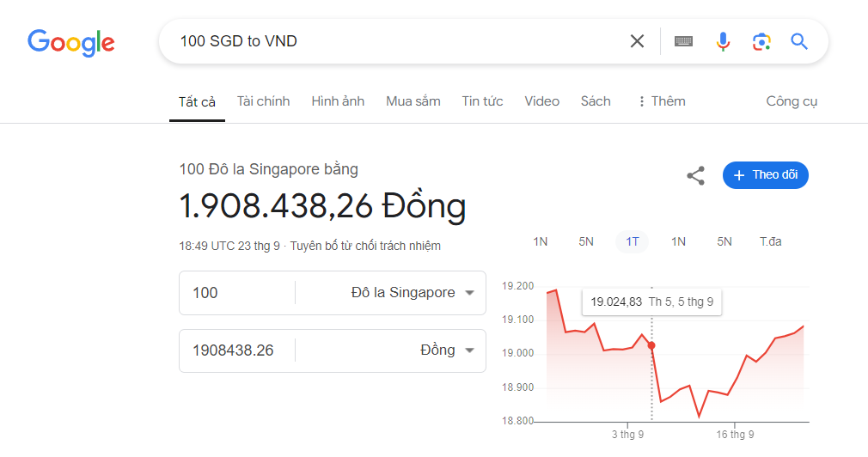Open the three-dot Thêm menu

661,101
